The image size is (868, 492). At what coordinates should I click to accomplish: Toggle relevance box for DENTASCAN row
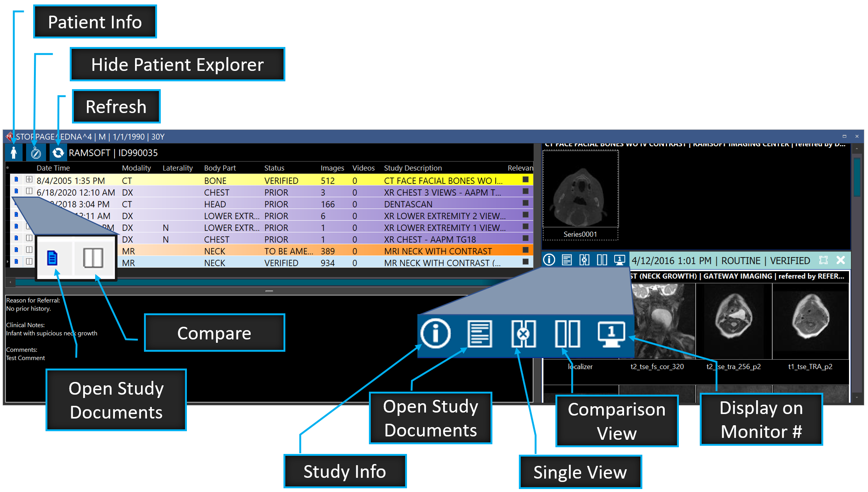point(526,203)
